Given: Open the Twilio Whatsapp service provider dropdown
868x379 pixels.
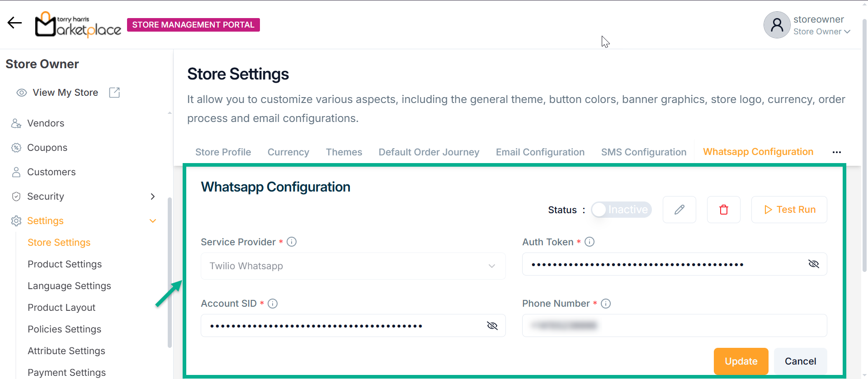Looking at the screenshot, I should (353, 266).
